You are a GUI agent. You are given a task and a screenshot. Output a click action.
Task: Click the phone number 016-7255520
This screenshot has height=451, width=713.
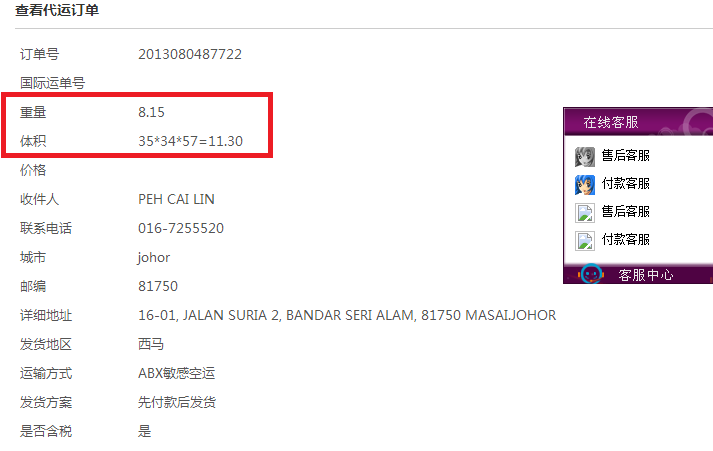181,228
